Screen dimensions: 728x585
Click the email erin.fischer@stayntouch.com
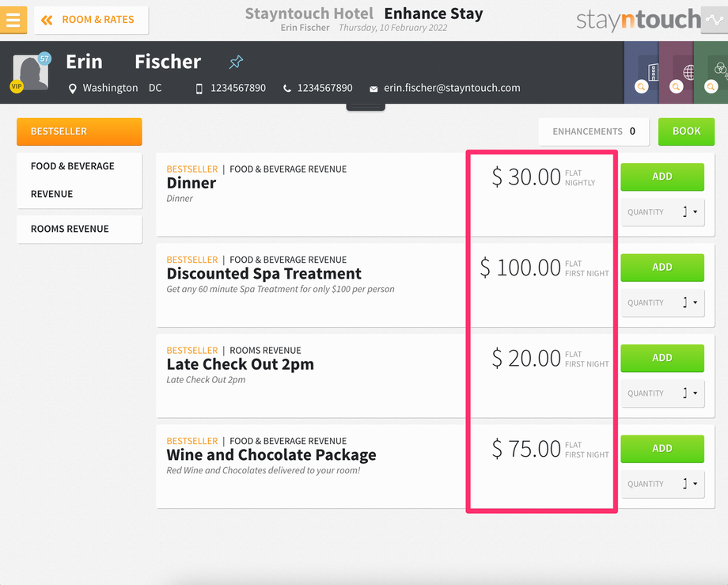452,88
